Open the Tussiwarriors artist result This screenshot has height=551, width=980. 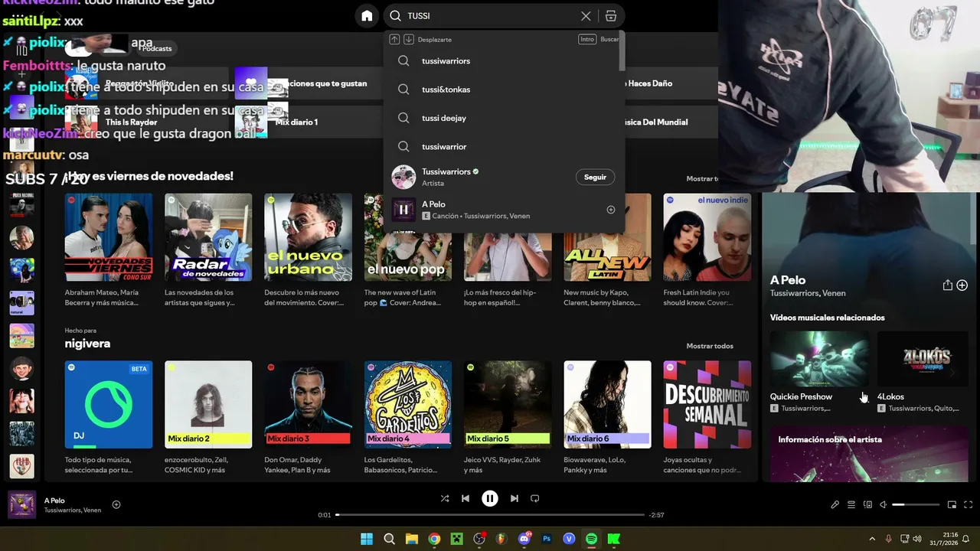pyautogui.click(x=504, y=177)
